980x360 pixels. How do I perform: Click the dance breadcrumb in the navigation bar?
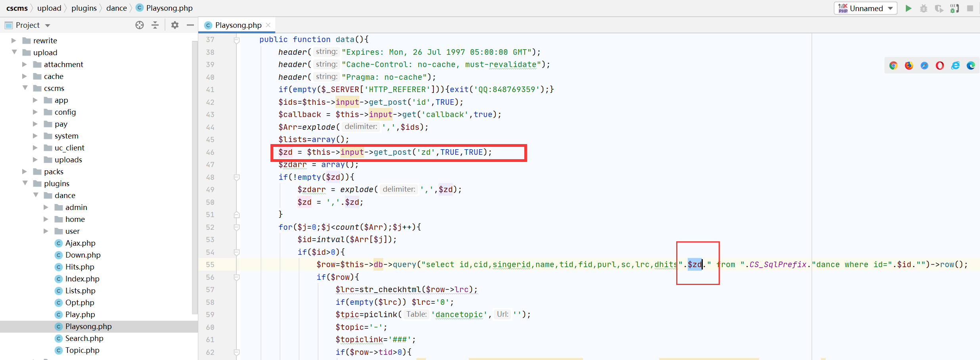pyautogui.click(x=117, y=8)
